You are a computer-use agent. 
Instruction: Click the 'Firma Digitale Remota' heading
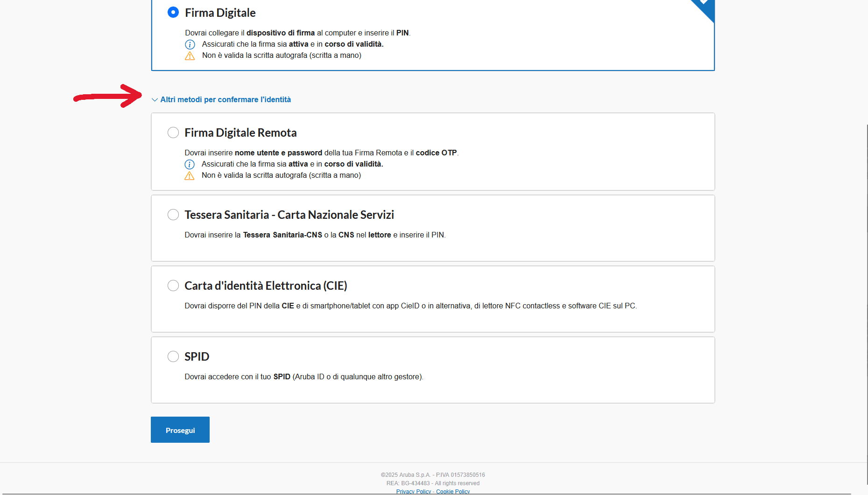pos(240,133)
